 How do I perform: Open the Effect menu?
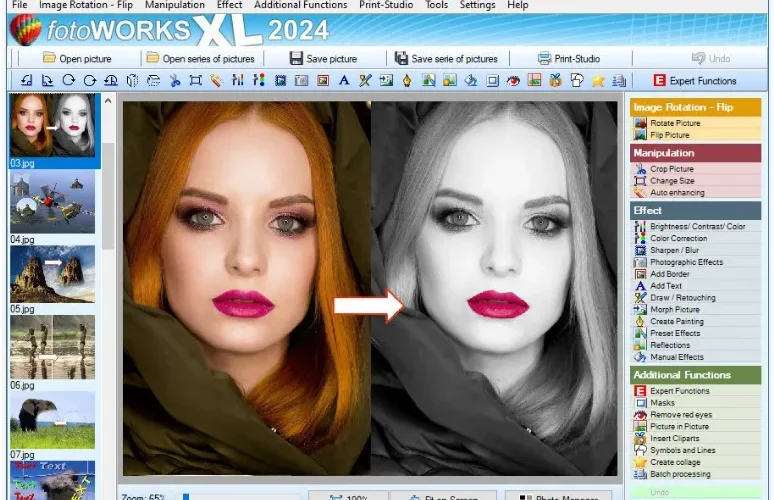(229, 5)
